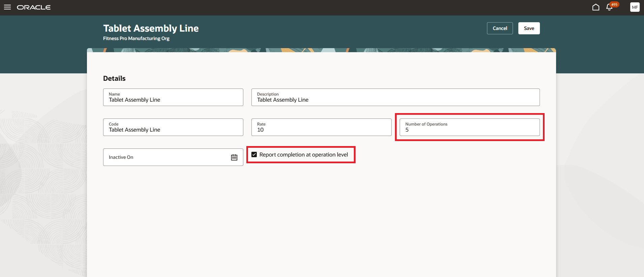Click Fitness Pro Manufacturing Org subtitle

[x=136, y=38]
